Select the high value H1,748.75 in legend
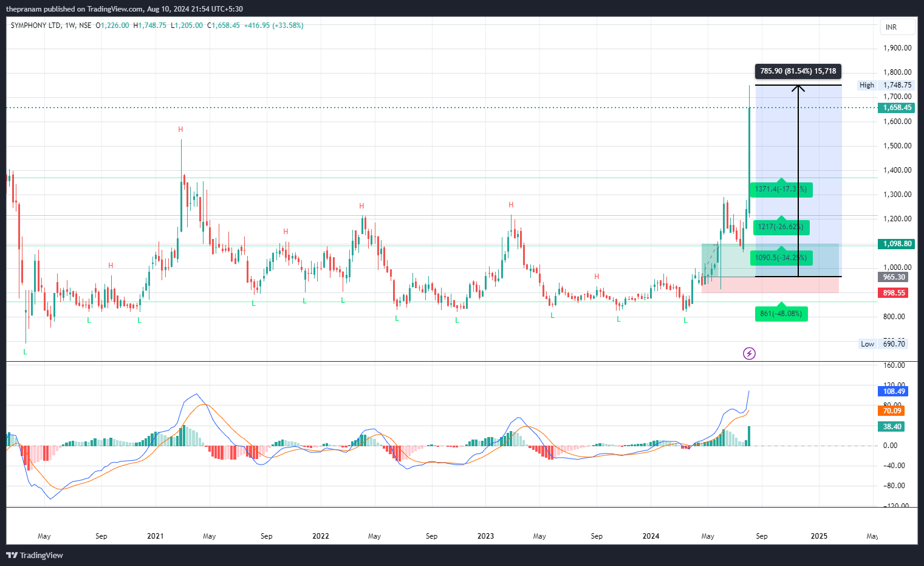This screenshot has width=924, height=566. point(149,26)
